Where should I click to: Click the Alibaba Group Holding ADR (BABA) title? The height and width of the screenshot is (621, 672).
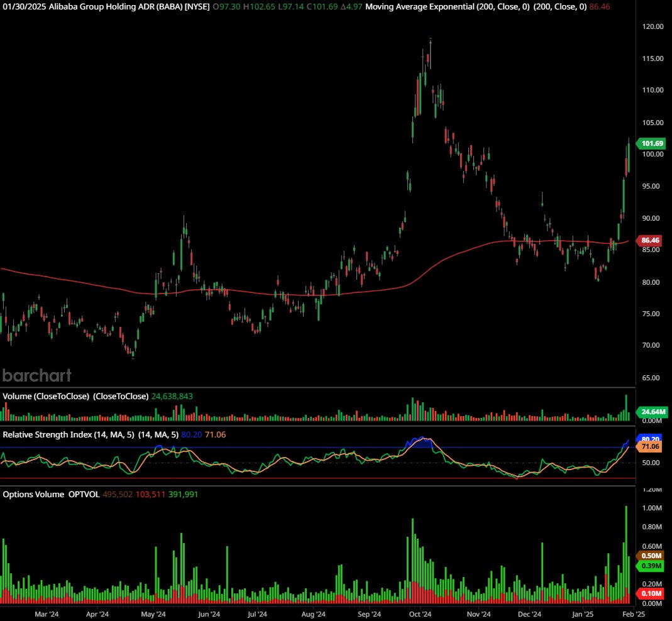click(x=129, y=7)
